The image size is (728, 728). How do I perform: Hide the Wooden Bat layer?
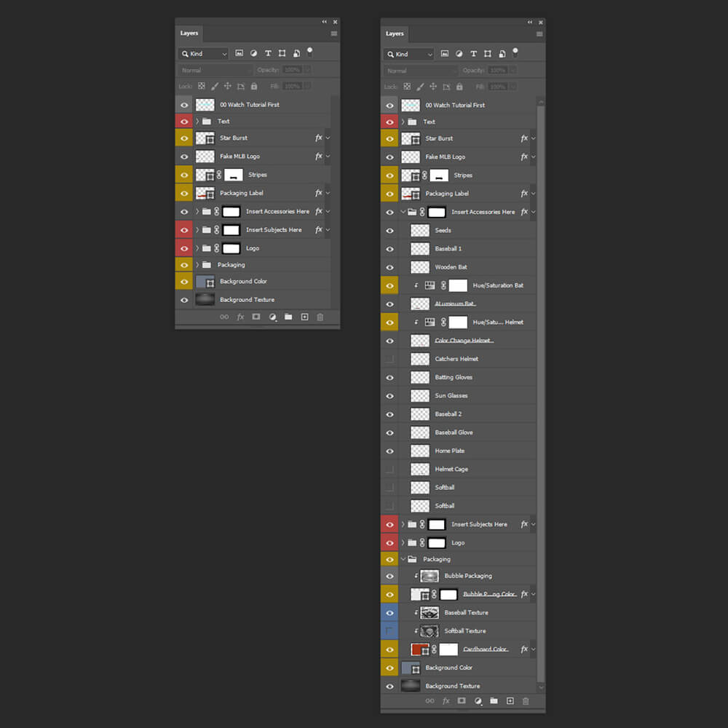(389, 267)
